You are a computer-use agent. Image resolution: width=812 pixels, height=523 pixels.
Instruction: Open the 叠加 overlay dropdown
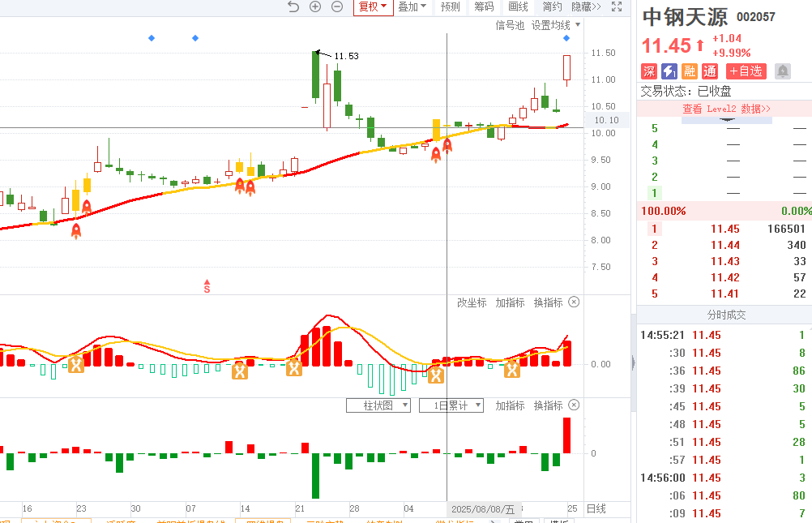[x=412, y=6]
